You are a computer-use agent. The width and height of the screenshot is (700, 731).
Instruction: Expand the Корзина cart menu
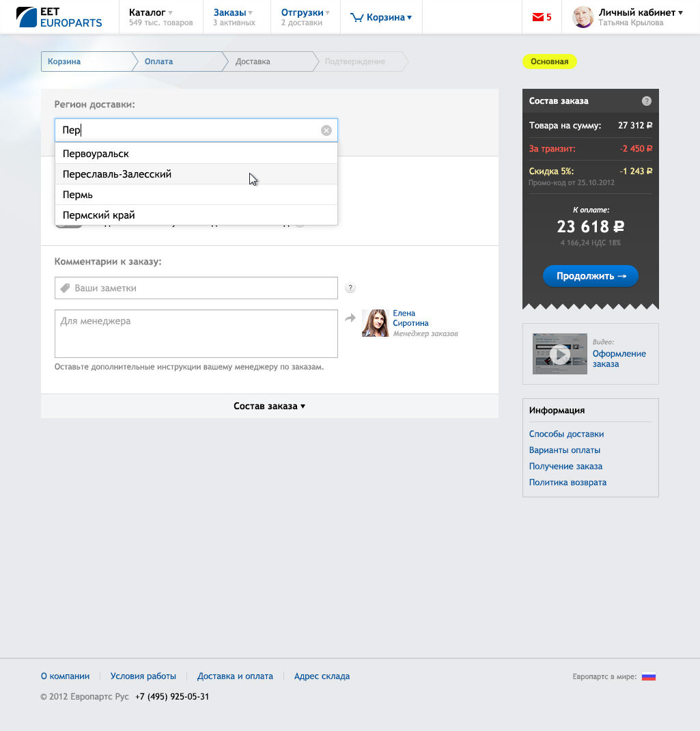(x=381, y=18)
